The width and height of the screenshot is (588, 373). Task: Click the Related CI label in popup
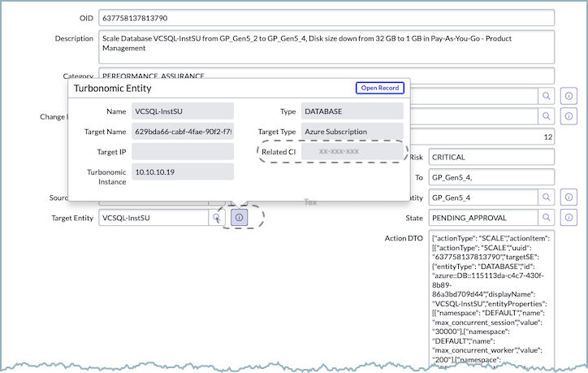coord(279,152)
